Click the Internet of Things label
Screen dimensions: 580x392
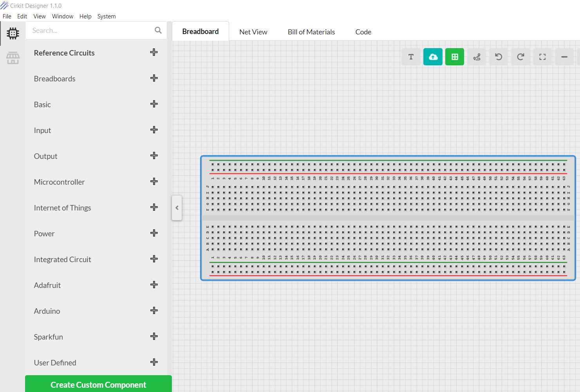[x=62, y=208]
